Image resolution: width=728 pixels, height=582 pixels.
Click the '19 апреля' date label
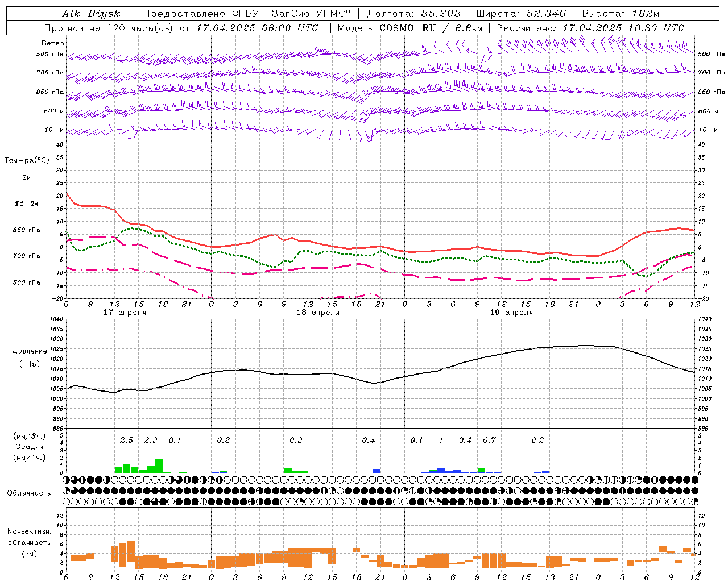pos(511,313)
